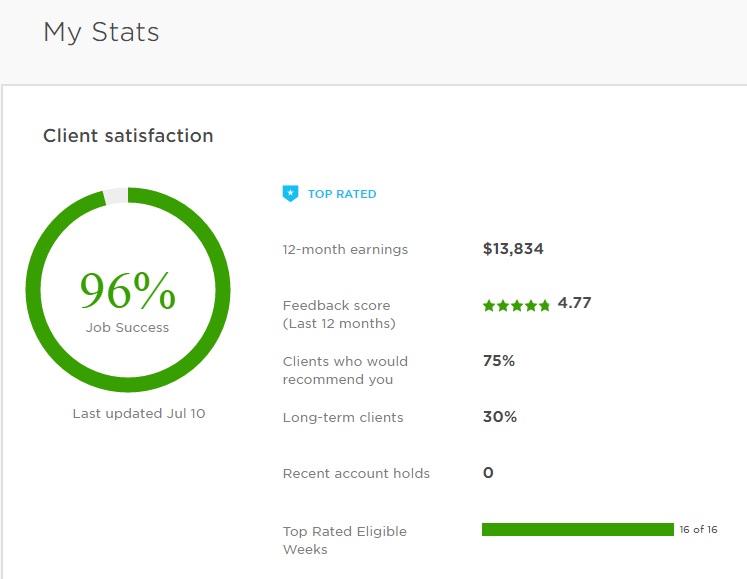Click the 30% long-term clients value
Image resolution: width=747 pixels, height=579 pixels.
(x=499, y=417)
